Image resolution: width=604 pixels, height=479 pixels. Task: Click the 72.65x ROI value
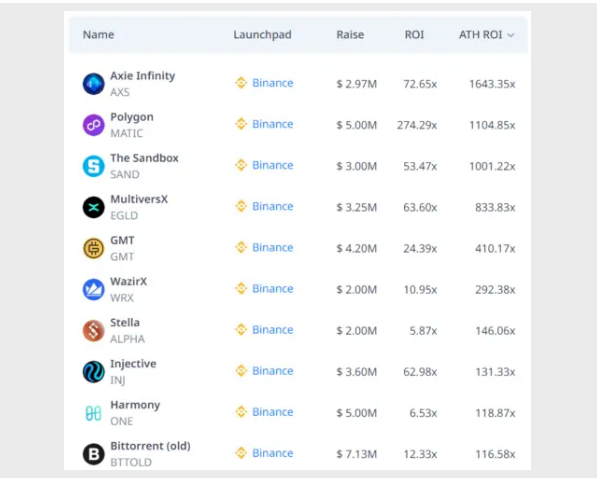click(x=420, y=84)
